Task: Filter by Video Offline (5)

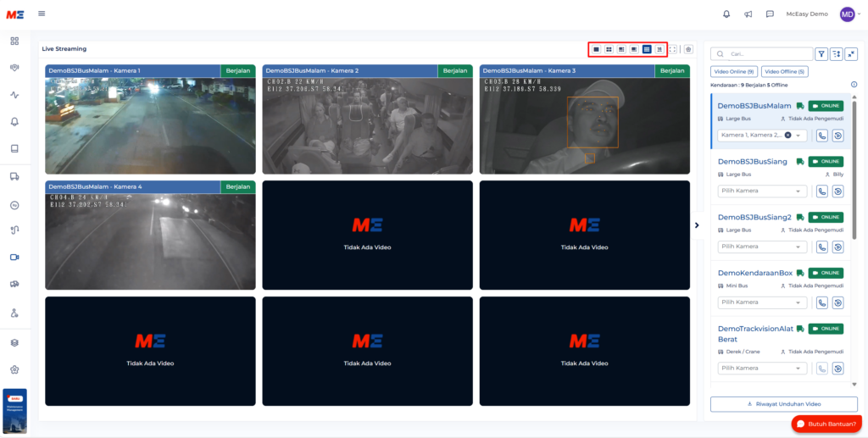Action: click(785, 71)
